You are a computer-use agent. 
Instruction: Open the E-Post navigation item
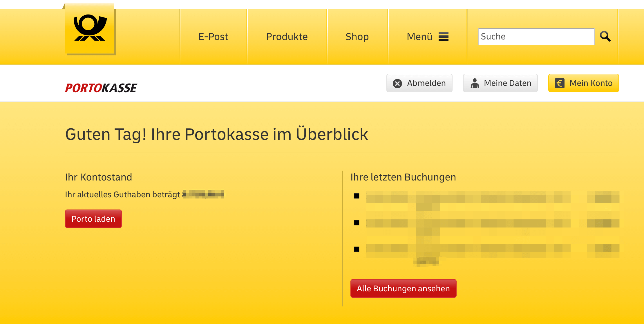pos(213,37)
